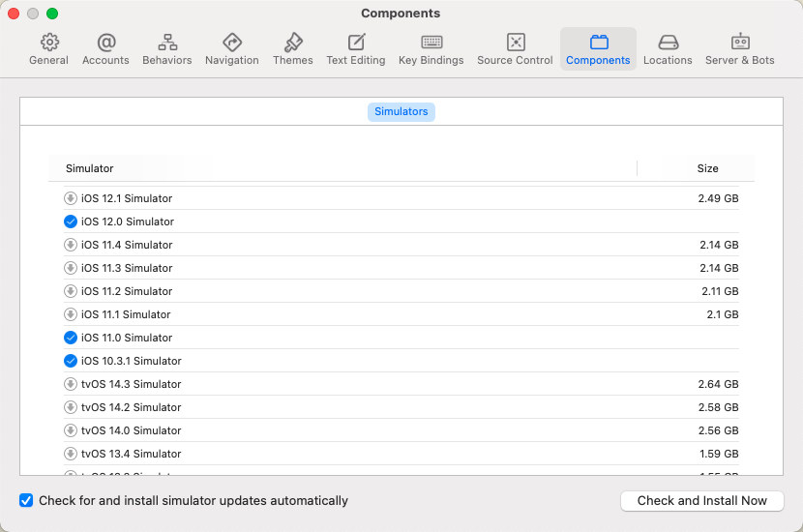Select the tvOS 14.3 Simulator row label
This screenshot has width=803, height=532.
tap(132, 384)
